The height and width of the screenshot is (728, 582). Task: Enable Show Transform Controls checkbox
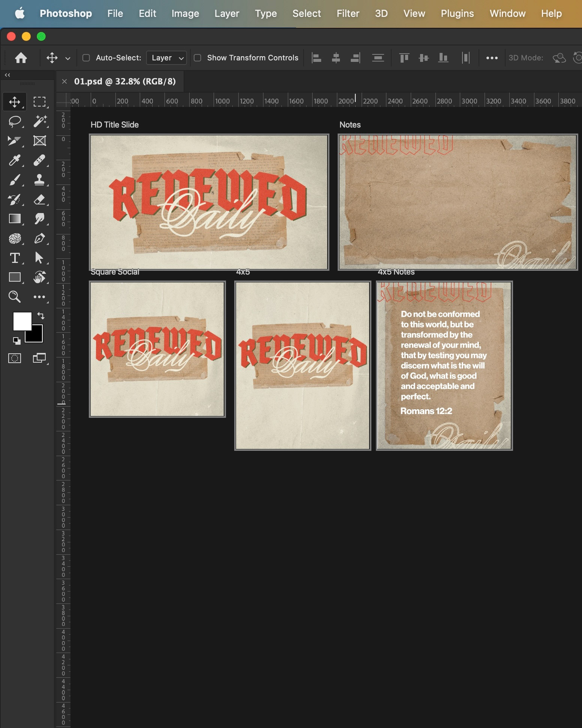[x=197, y=58]
